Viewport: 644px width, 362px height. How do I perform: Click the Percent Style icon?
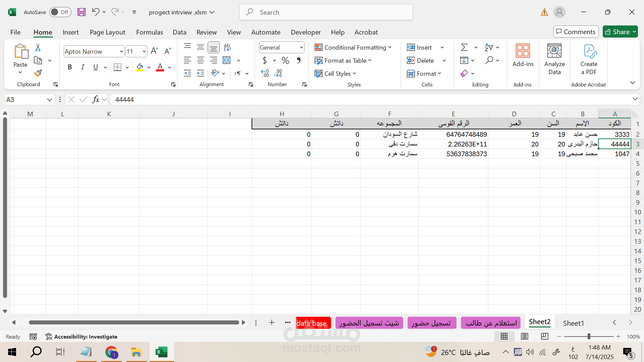[x=285, y=60]
